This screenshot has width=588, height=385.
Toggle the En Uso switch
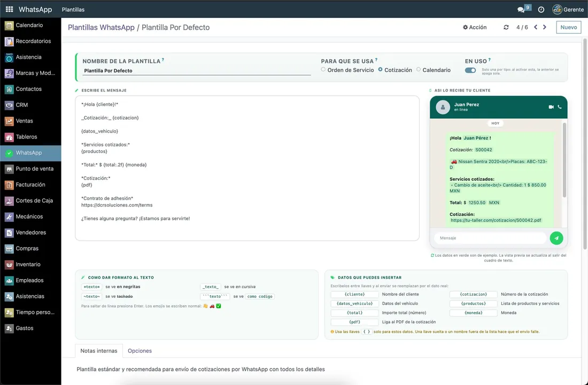click(x=470, y=70)
